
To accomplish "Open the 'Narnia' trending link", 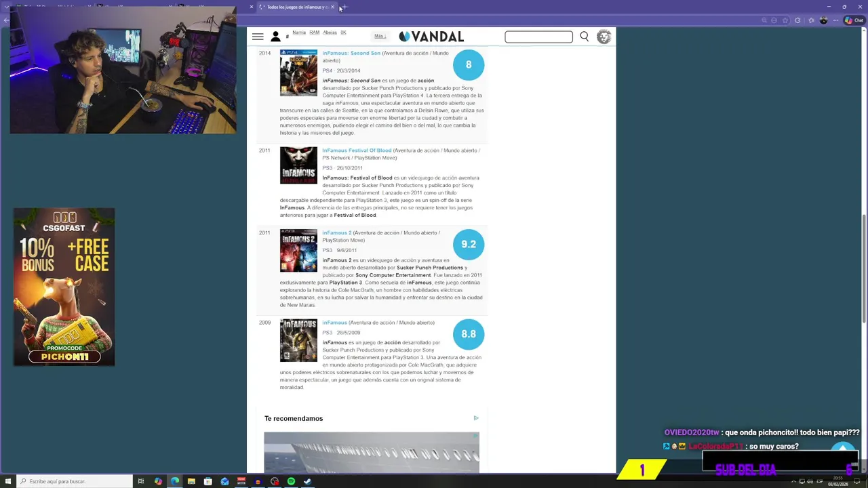I will tap(298, 33).
